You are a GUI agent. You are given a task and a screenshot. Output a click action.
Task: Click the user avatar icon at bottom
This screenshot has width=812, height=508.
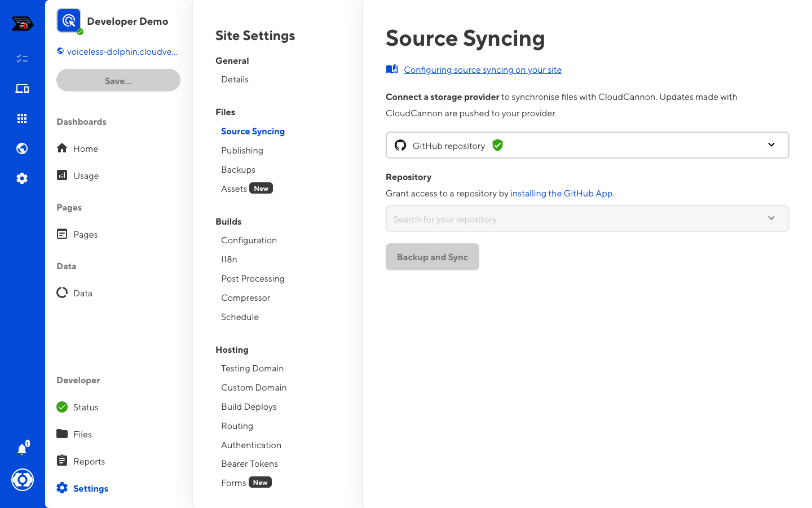(23, 480)
